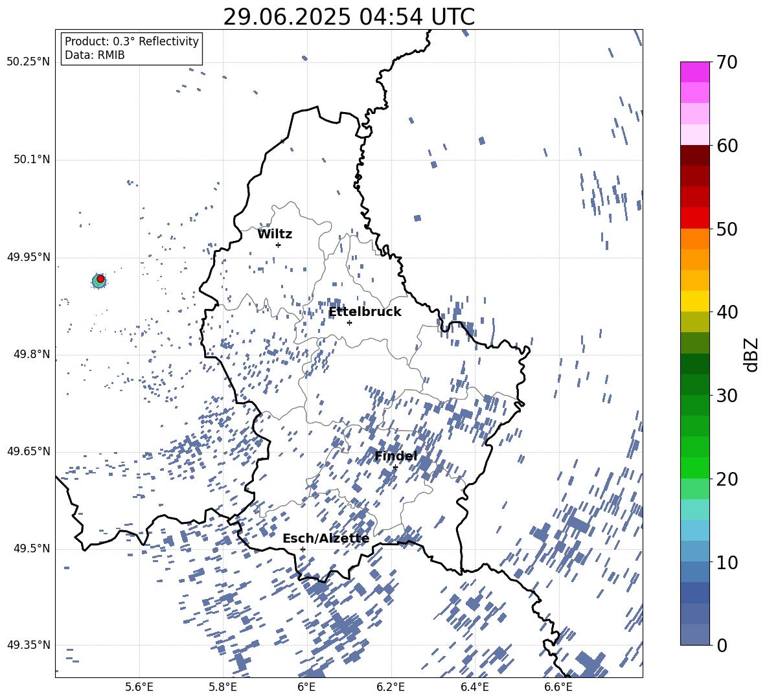
Task: Click the bright green swatch just above 20
Action: pos(695,468)
